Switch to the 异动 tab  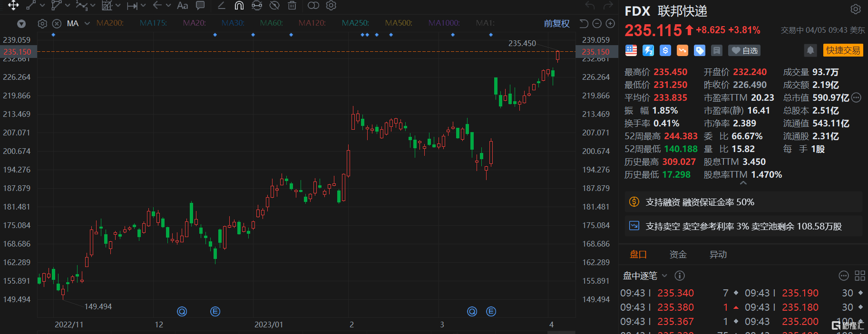tap(718, 255)
